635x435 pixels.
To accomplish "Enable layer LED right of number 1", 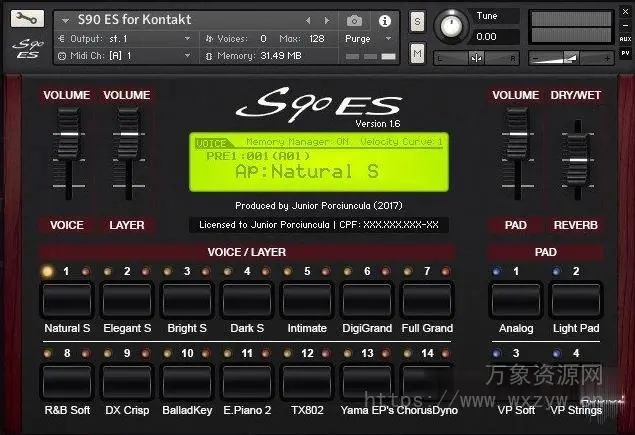I will (x=85, y=271).
